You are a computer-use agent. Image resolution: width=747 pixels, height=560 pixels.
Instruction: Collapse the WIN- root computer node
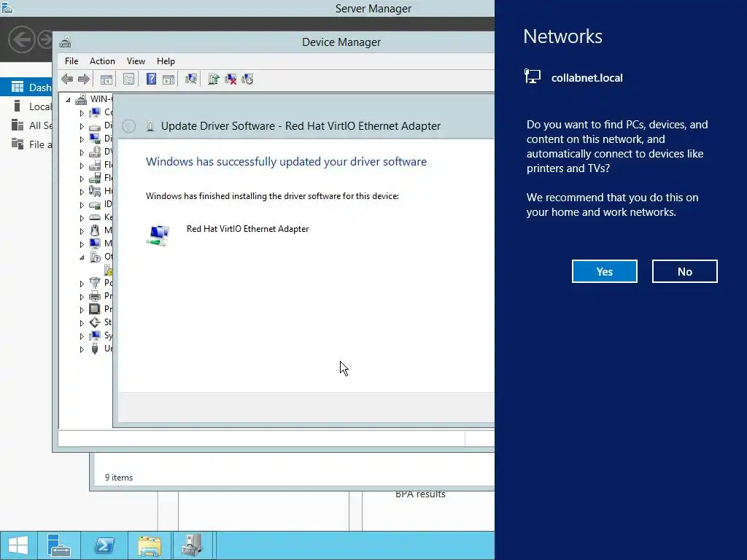[68, 99]
